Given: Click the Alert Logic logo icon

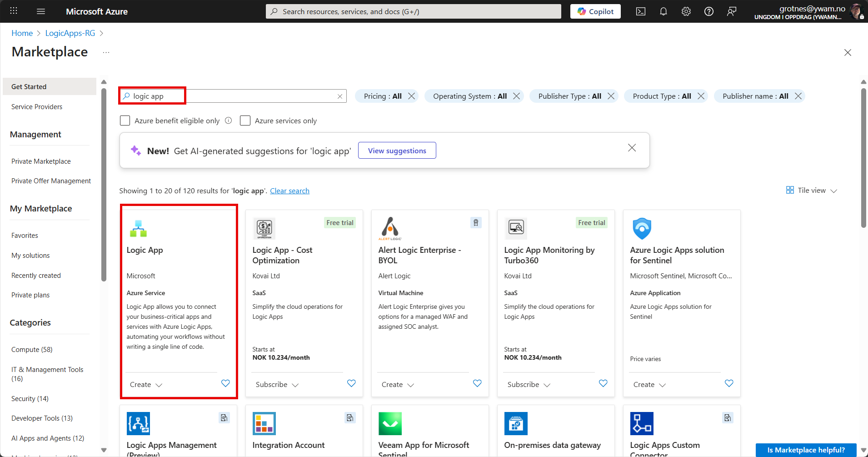Looking at the screenshot, I should point(390,228).
